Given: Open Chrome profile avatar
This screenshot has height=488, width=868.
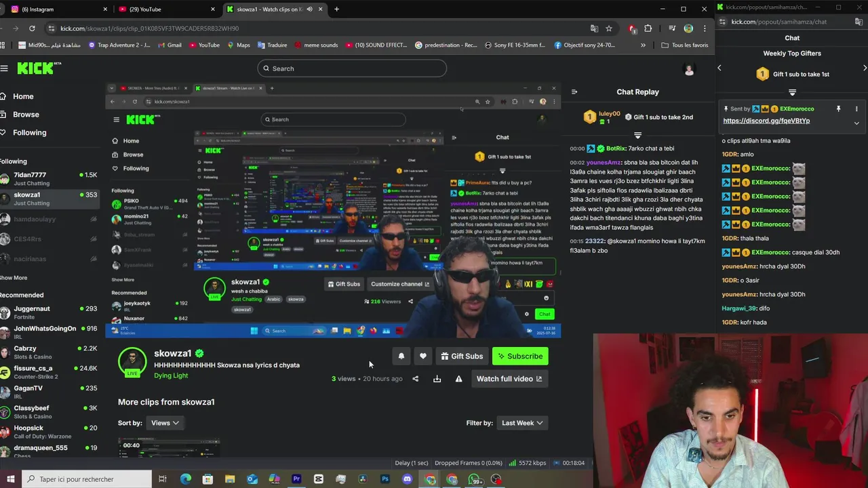Looking at the screenshot, I should (x=688, y=28).
